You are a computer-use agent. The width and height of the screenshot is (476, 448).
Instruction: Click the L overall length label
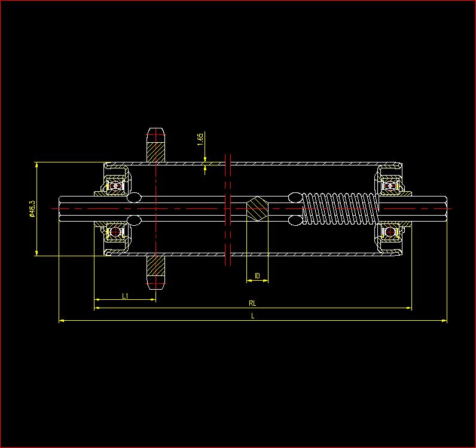(253, 316)
